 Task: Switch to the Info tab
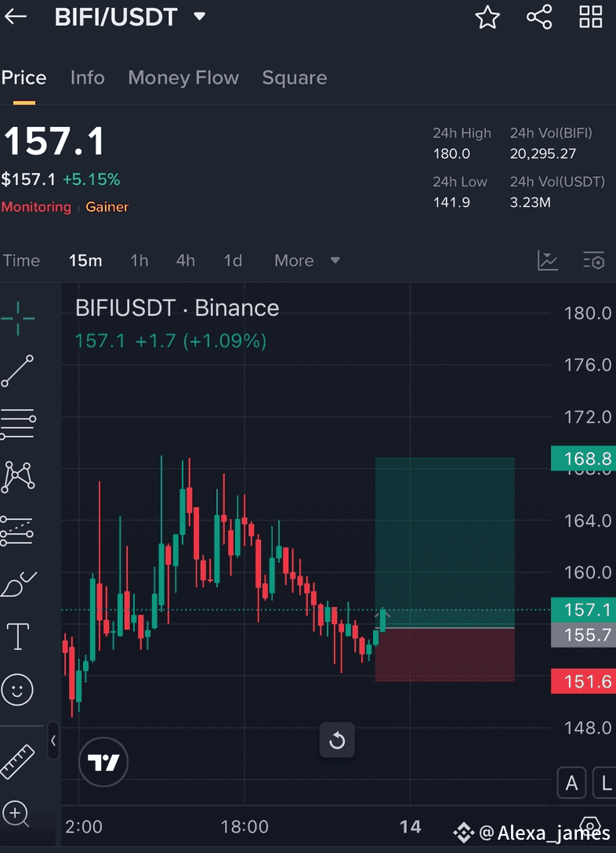click(88, 78)
